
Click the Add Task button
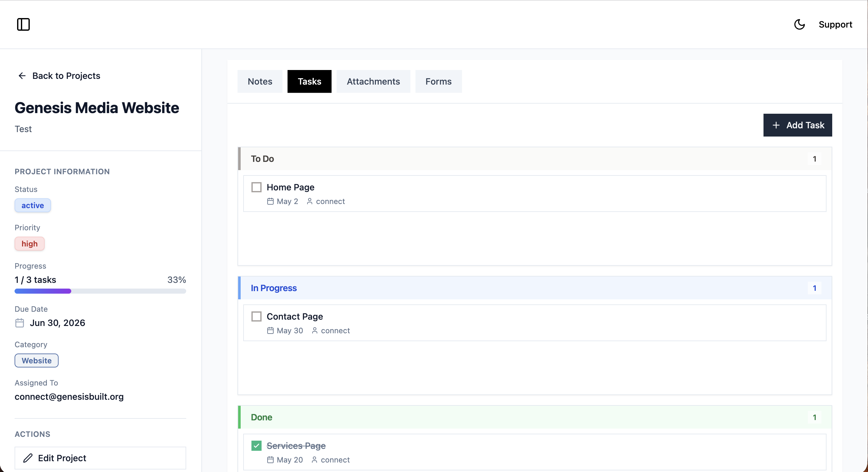[x=798, y=125]
